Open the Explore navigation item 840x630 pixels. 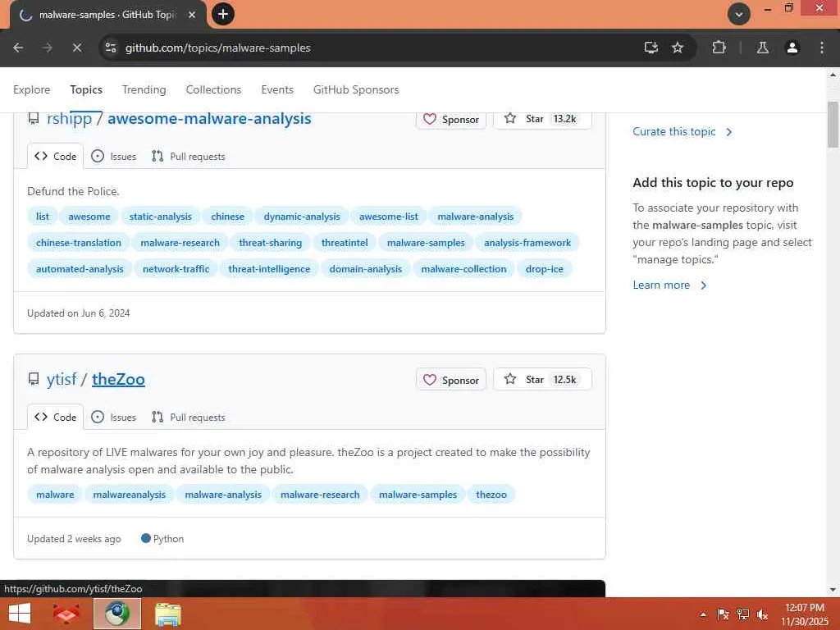[x=32, y=89]
